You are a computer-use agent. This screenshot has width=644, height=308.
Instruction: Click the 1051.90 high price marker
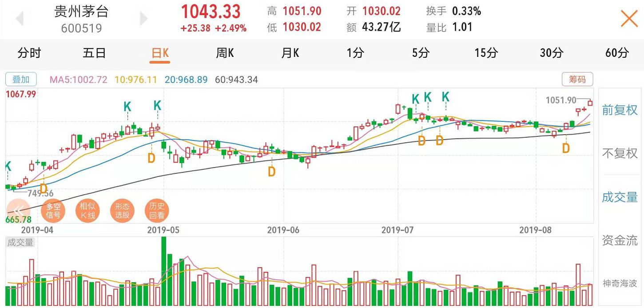pos(561,100)
